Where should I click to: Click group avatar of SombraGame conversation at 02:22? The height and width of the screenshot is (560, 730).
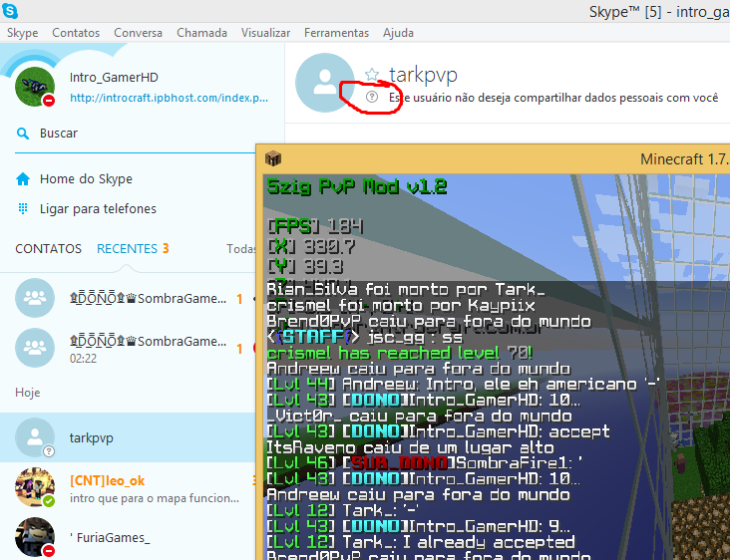coord(35,348)
